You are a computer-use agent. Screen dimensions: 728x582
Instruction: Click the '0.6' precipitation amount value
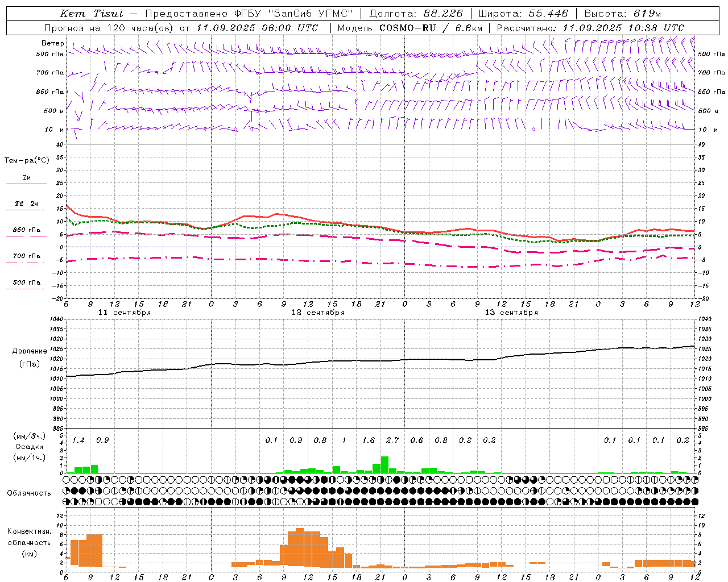[x=417, y=440]
